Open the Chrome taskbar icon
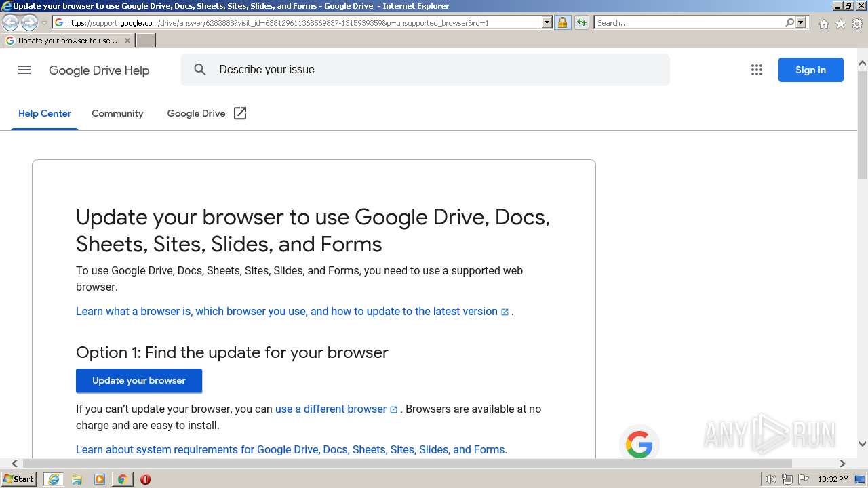The height and width of the screenshot is (488, 868). coord(122,479)
